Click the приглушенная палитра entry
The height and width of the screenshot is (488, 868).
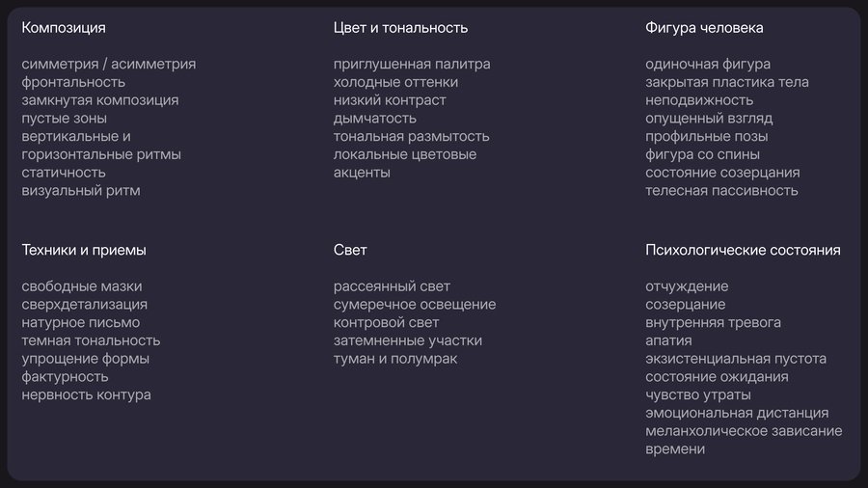412,65
